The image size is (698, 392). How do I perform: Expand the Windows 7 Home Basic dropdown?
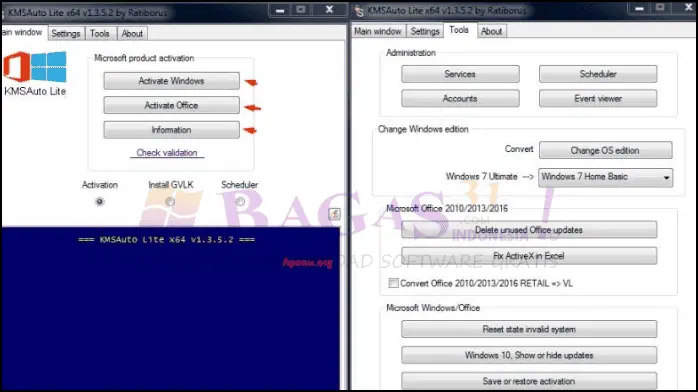605,177
